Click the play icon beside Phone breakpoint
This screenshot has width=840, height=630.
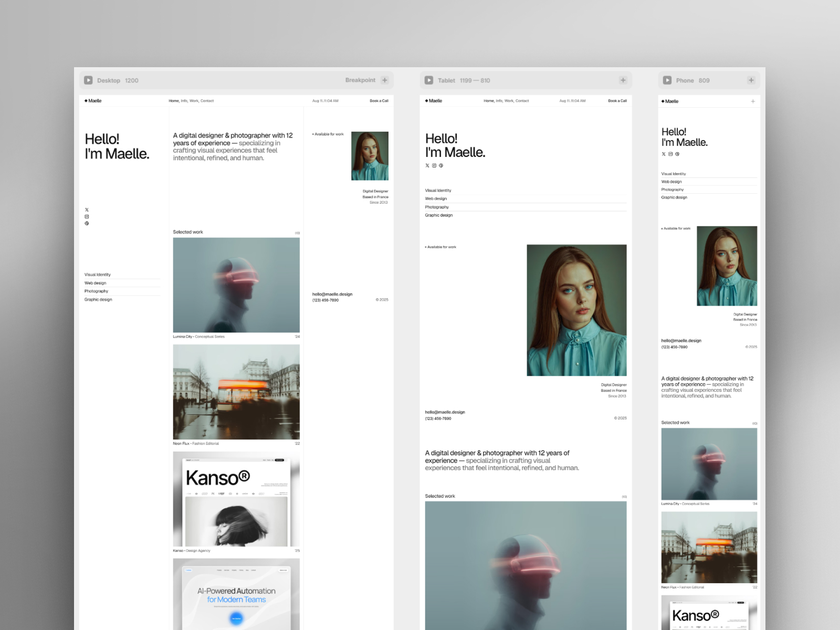click(667, 80)
